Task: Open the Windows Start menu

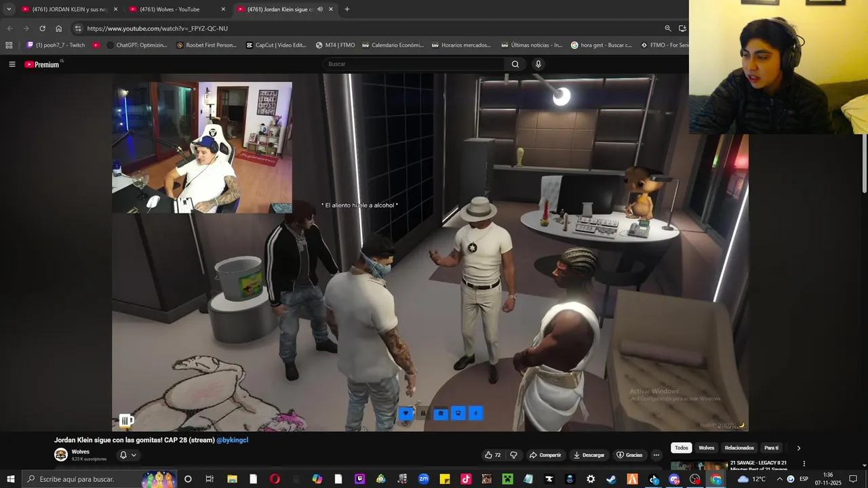Action: 10,479
